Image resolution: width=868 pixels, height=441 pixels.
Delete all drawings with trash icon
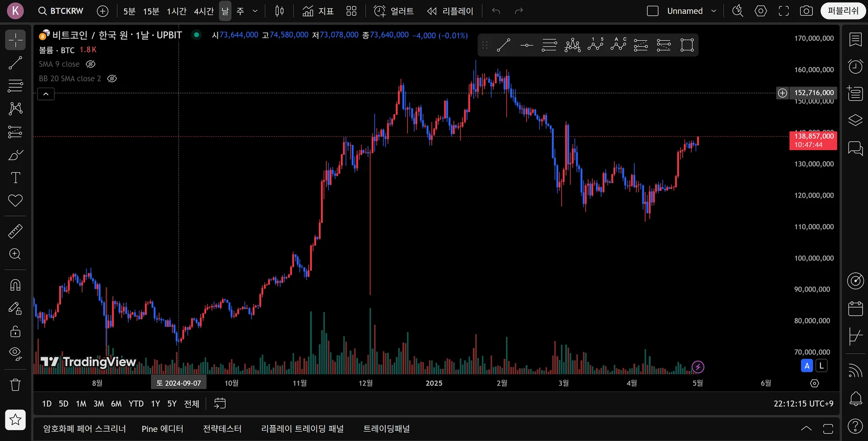coord(15,384)
